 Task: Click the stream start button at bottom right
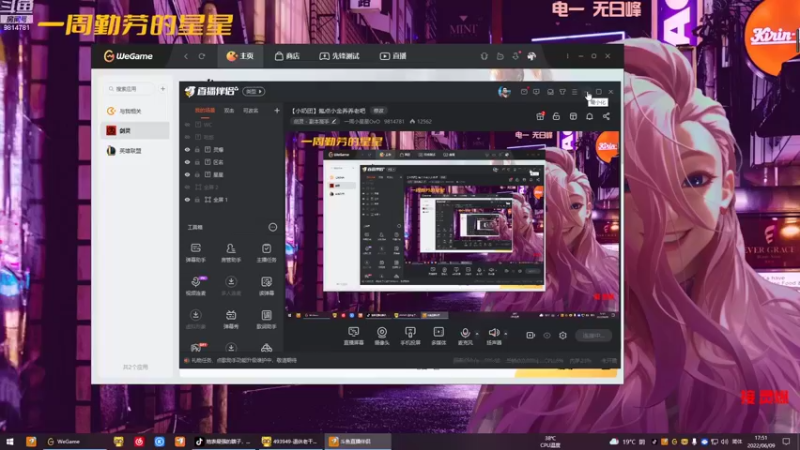click(x=594, y=335)
